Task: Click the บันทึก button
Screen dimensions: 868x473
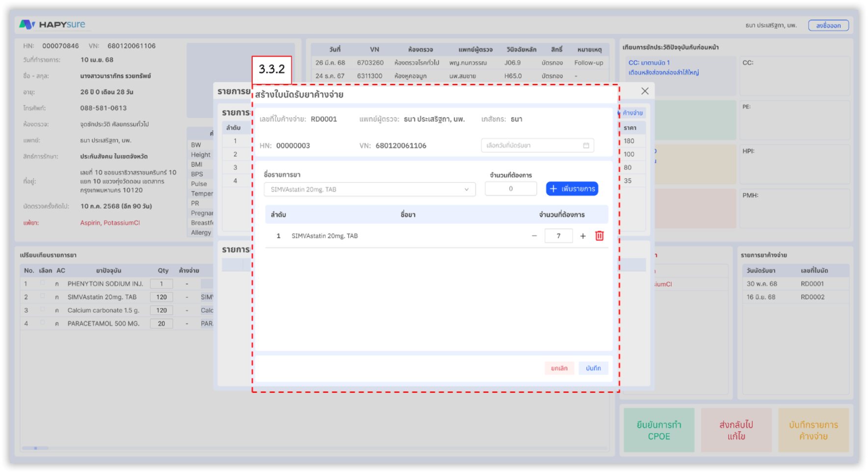Action: [593, 368]
